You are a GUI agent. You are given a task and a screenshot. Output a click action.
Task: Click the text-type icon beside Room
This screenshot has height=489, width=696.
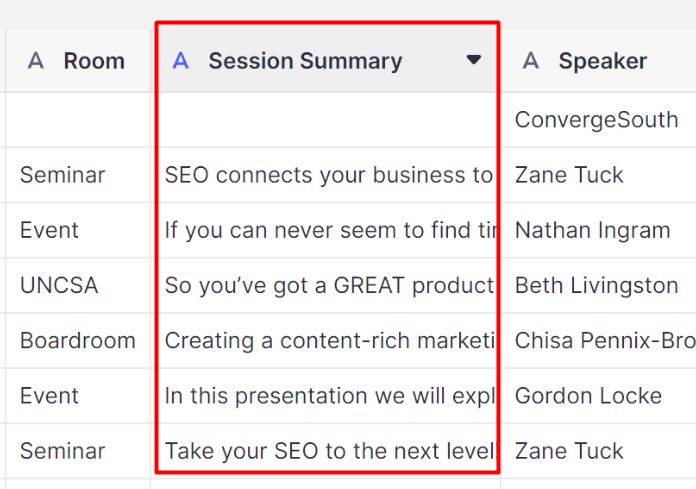click(36, 60)
